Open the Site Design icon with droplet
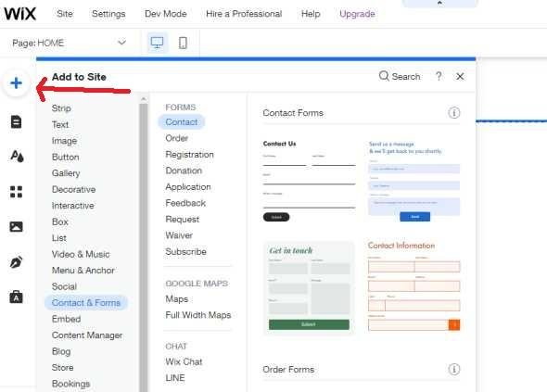This screenshot has height=392, width=547. click(17, 156)
